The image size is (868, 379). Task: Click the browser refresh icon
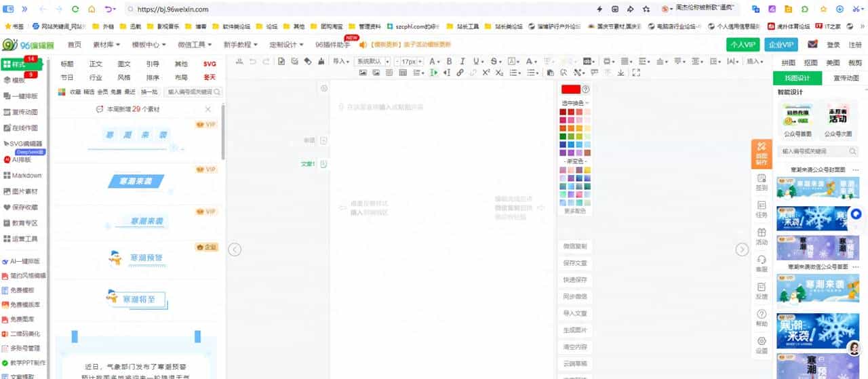point(75,9)
